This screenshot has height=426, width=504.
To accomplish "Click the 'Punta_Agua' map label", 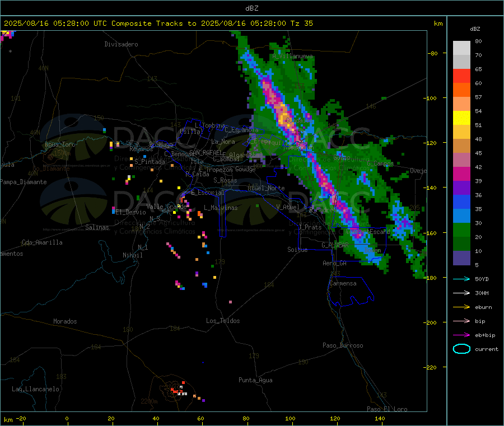I will [x=255, y=380].
